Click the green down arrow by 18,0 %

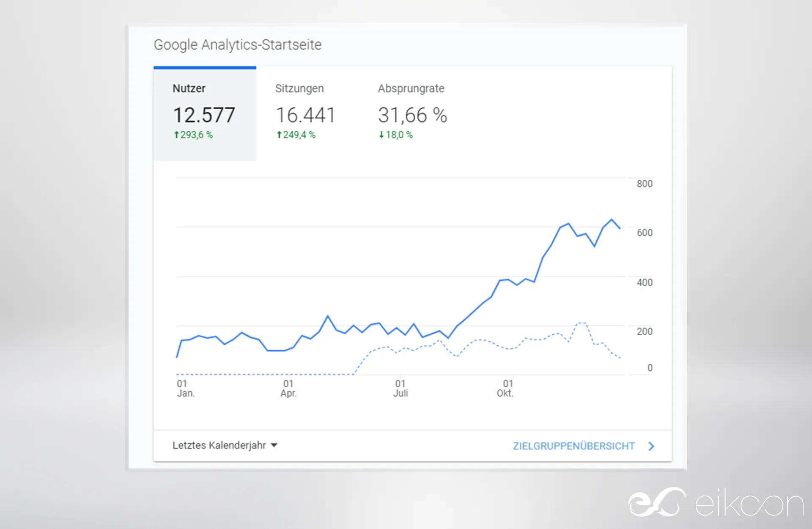click(x=381, y=135)
